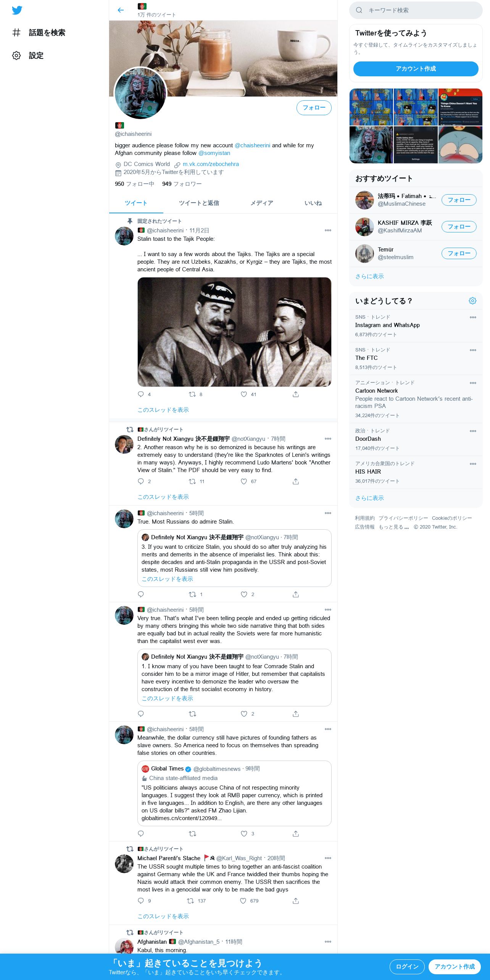490x980 pixels.
Task: Reply to the pinned Tajik People tweet
Action: click(x=141, y=394)
